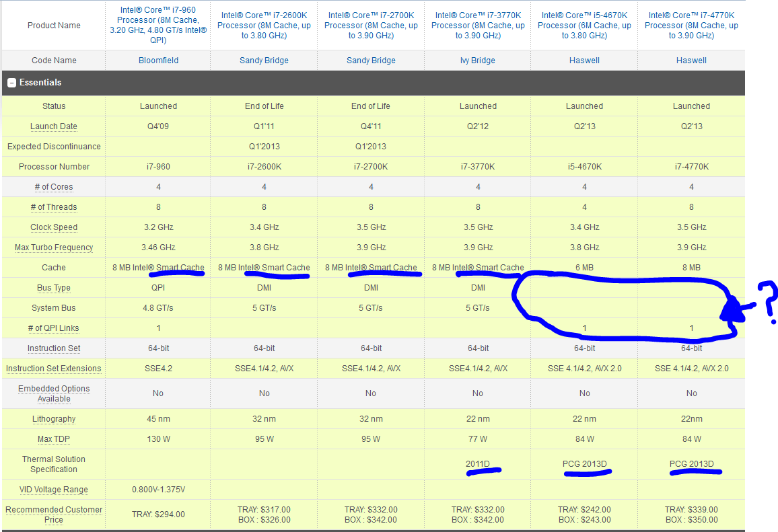Click the Clock Speed row label
Screen dimensions: 778x532
tap(54, 227)
